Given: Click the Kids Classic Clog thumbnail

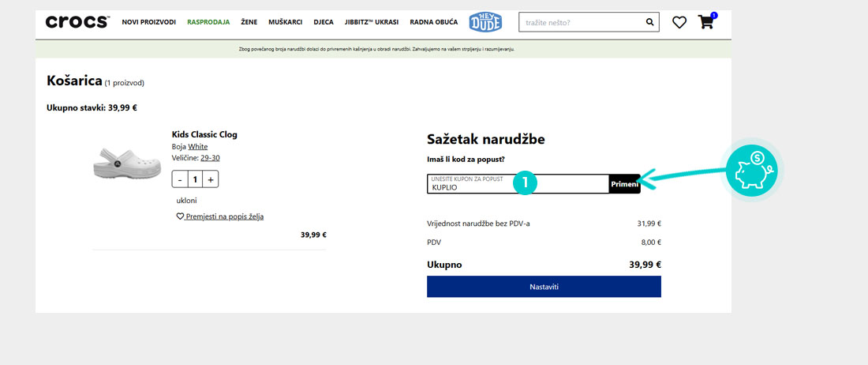Looking at the screenshot, I should [x=117, y=162].
